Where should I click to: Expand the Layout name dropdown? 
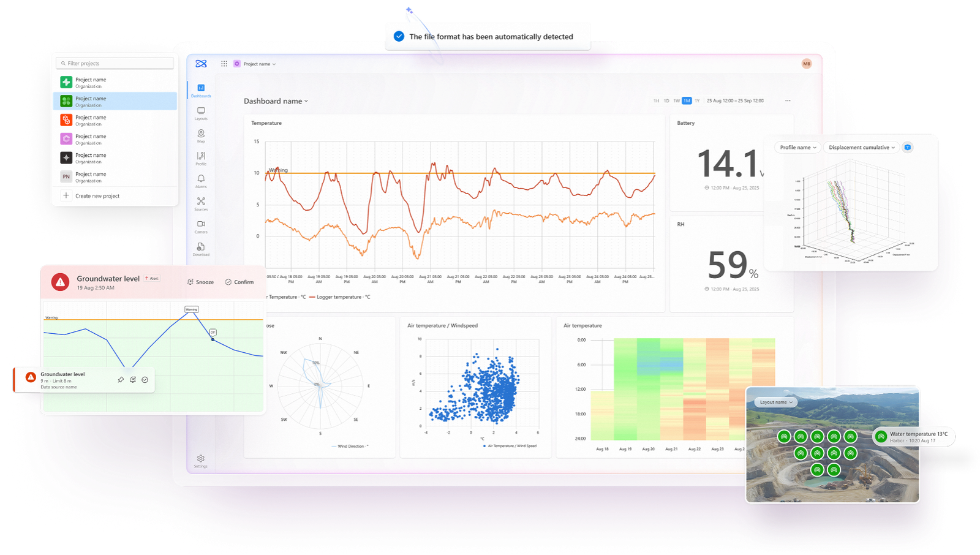coord(776,402)
